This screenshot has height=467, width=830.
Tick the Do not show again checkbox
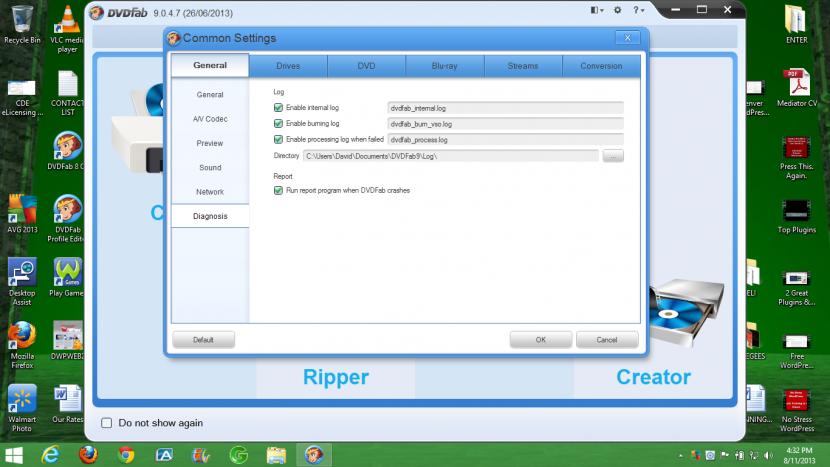[106, 423]
